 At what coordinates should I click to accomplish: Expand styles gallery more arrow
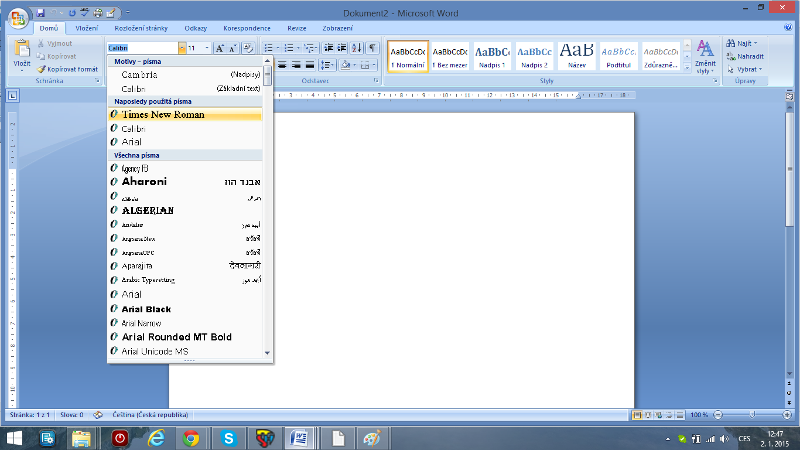click(x=687, y=67)
